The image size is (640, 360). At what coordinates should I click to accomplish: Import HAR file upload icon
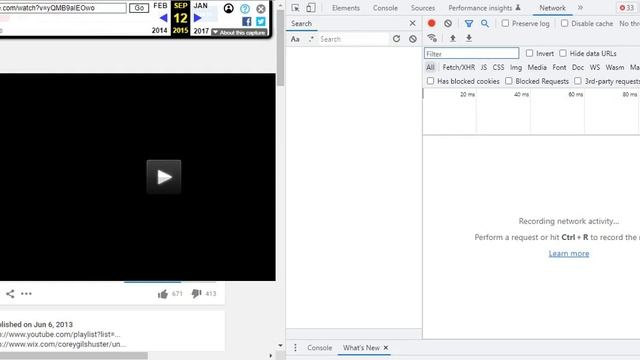coord(453,38)
